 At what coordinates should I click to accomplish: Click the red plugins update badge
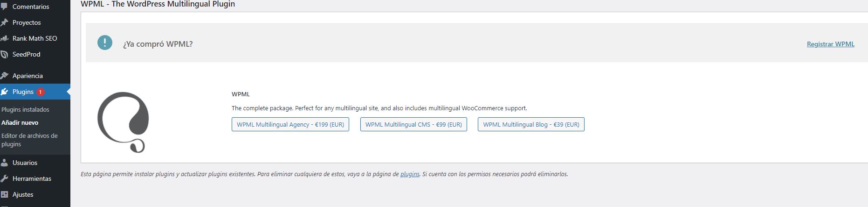click(41, 92)
